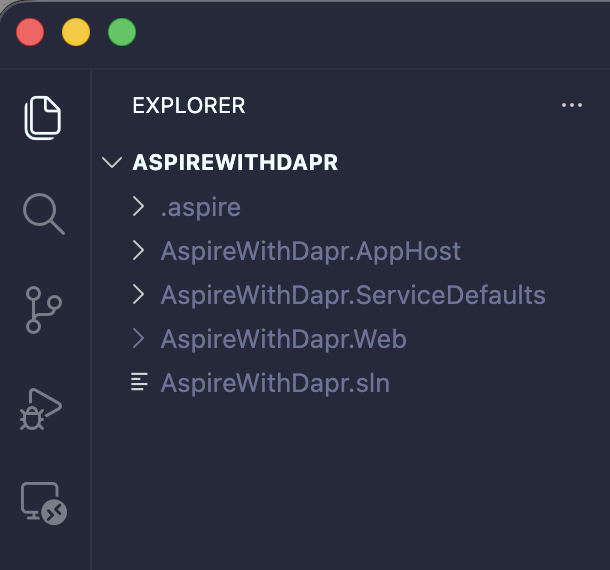
Task: Open the AspireWithDapr.sln file
Action: point(274,383)
